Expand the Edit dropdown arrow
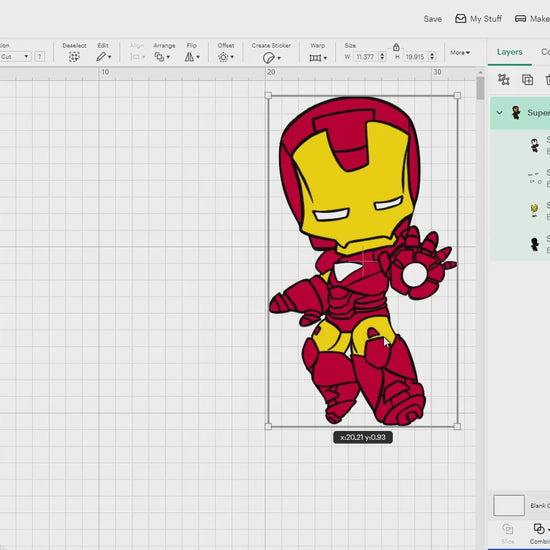Viewport: 550px width, 550px height. click(x=110, y=57)
